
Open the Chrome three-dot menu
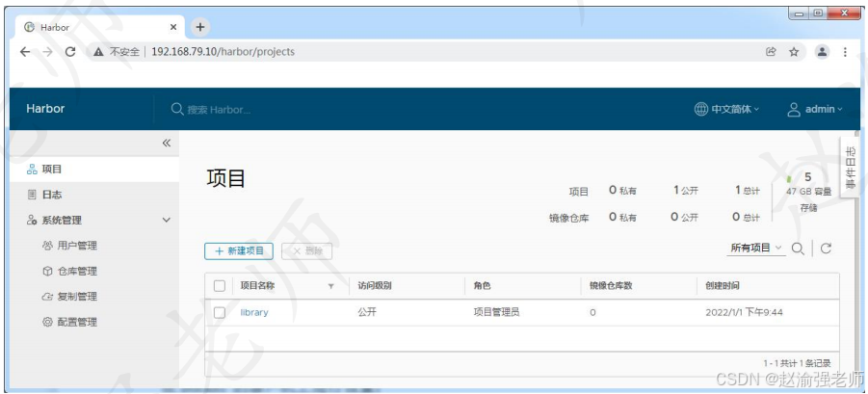point(845,52)
